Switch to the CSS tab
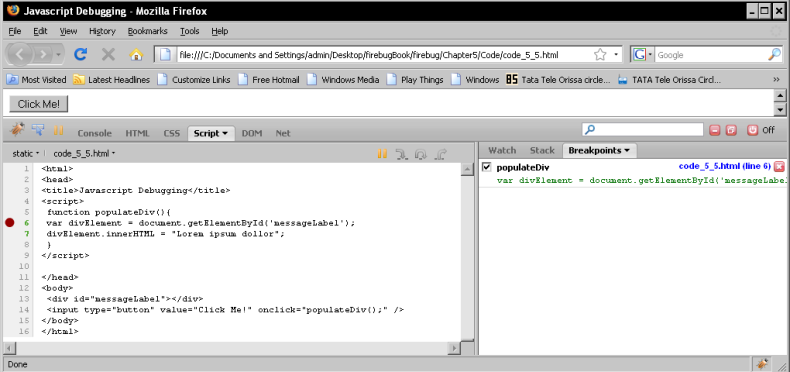The width and height of the screenshot is (790, 372). click(171, 134)
